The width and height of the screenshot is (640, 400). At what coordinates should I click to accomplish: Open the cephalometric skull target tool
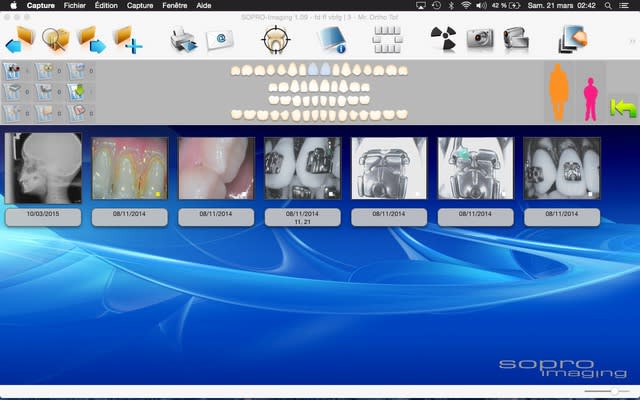(274, 39)
